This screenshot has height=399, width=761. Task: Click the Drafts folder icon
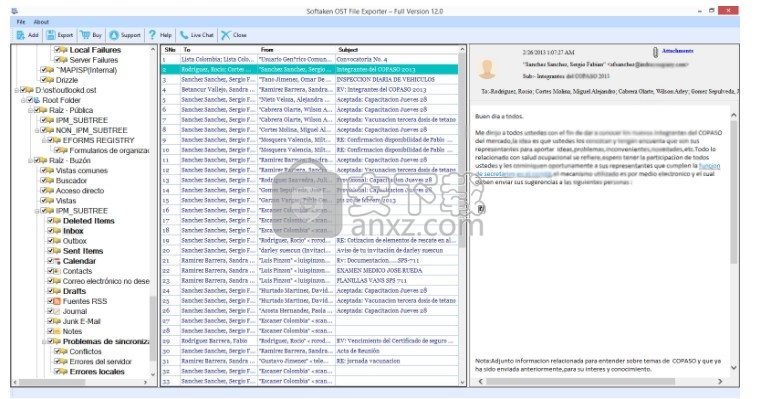click(57, 291)
